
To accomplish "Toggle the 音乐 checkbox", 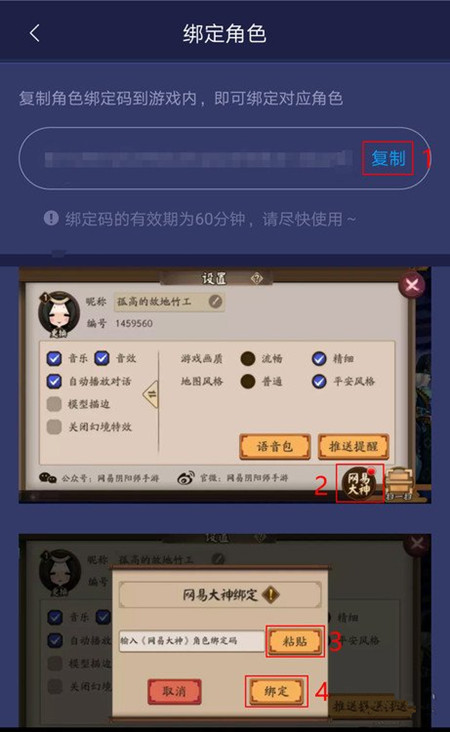I will [54, 359].
